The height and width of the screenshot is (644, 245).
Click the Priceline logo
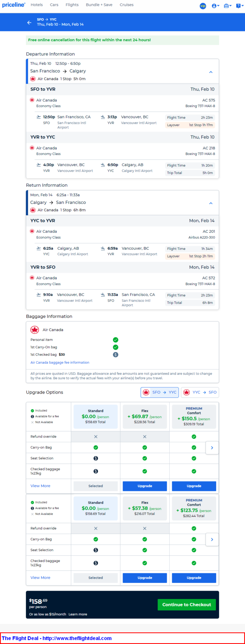14,5
